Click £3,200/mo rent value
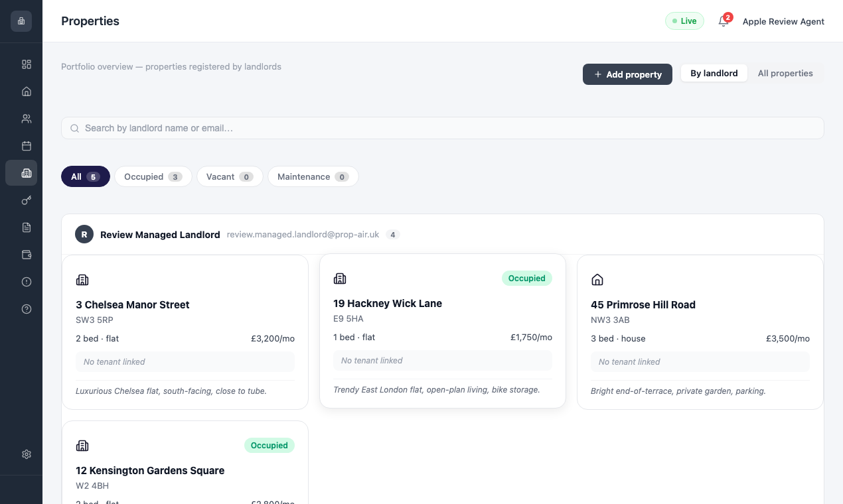The width and height of the screenshot is (843, 504). [273, 339]
